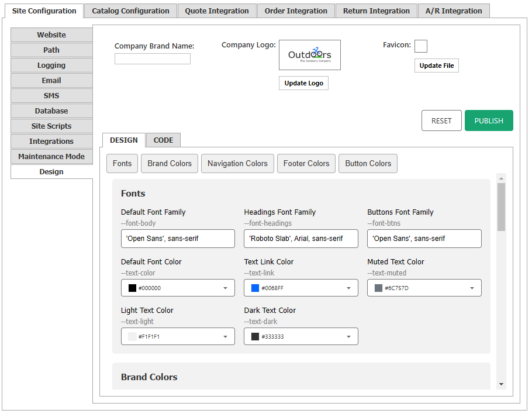The height and width of the screenshot is (417, 532).
Task: Expand Dark Text Color dropdown arrow
Action: coord(348,337)
